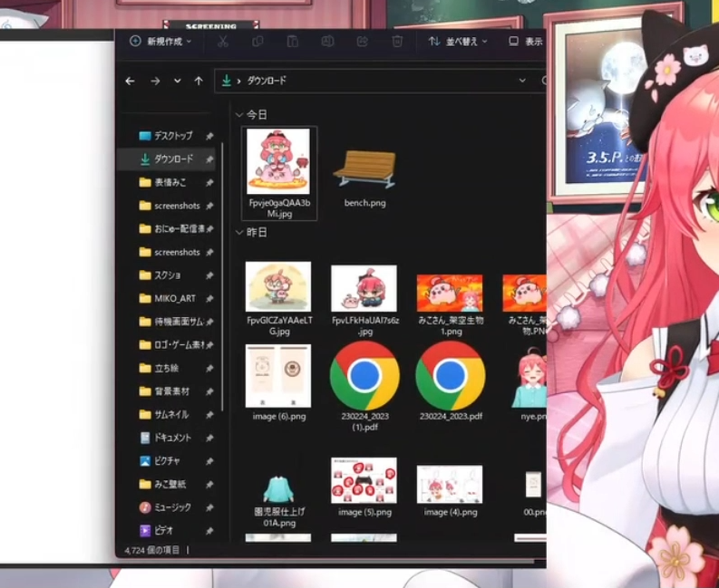
Task: Go up one folder level
Action: pos(198,82)
